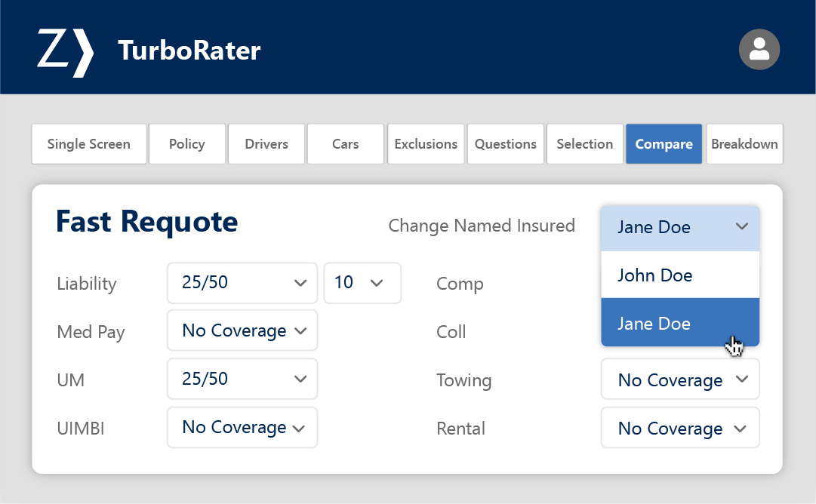The image size is (816, 504).
Task: Click the user profile avatar icon
Action: [759, 51]
